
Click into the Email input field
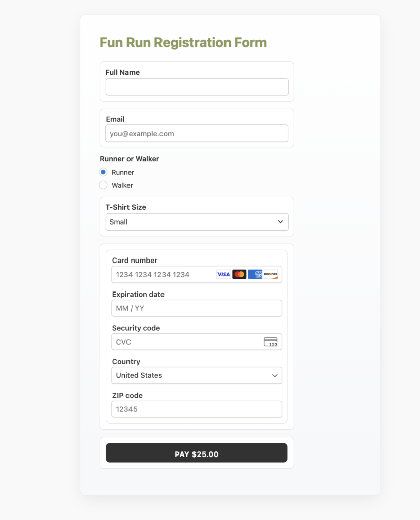coord(197,134)
